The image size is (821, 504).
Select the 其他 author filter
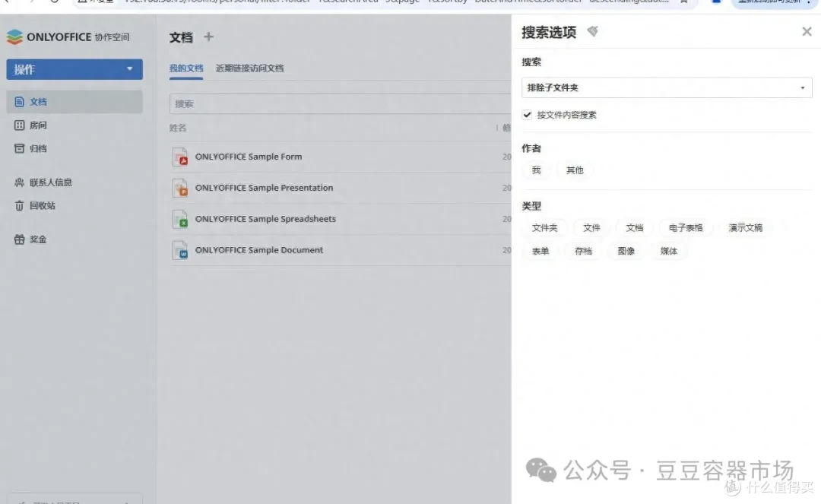(575, 170)
